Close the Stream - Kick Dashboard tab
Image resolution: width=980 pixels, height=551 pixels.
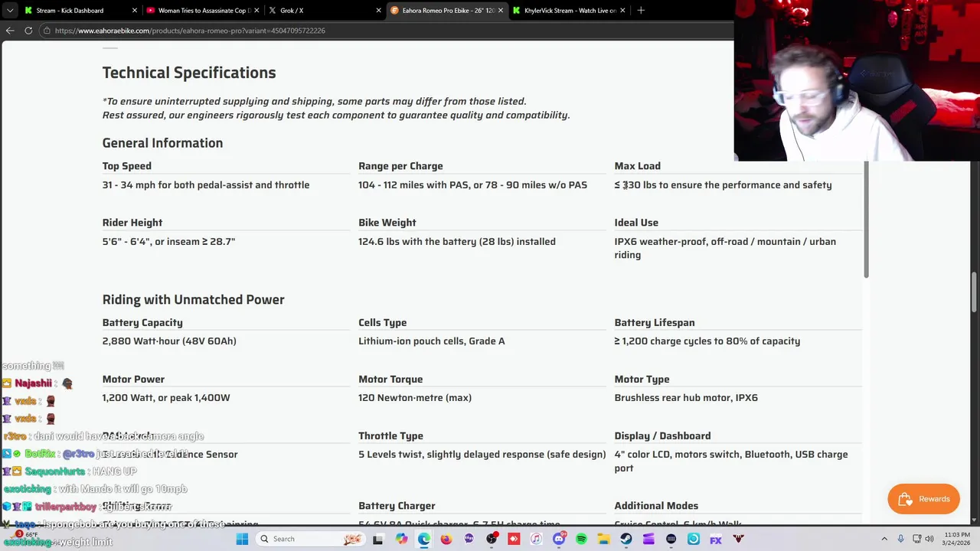coord(135,10)
